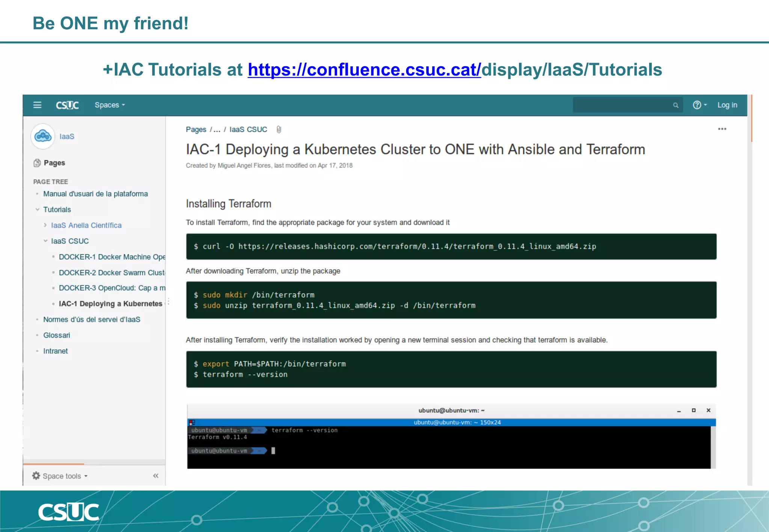Click the Space tools gear icon

tap(36, 476)
